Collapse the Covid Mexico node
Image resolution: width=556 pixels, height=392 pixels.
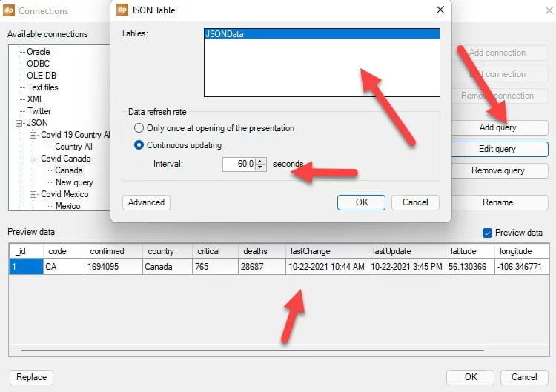pos(33,195)
